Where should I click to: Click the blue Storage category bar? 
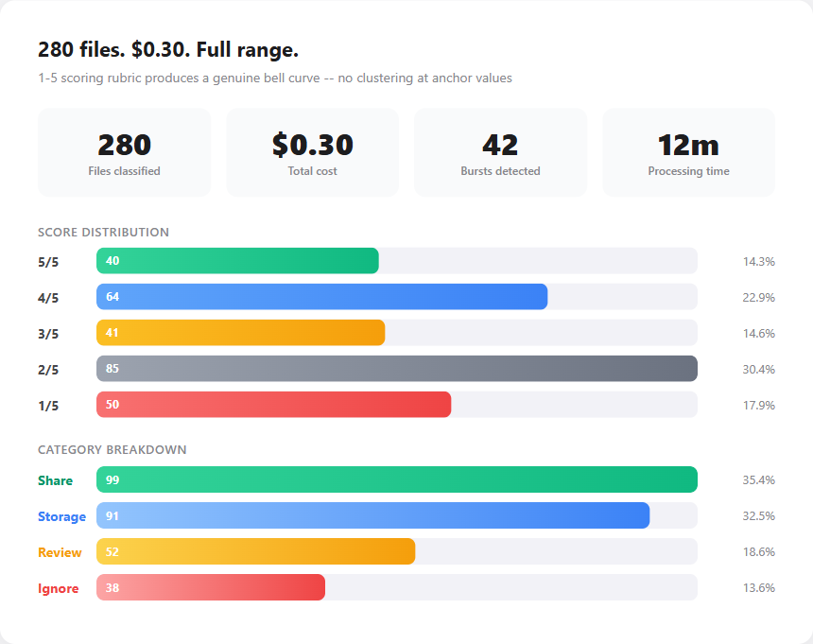(372, 515)
